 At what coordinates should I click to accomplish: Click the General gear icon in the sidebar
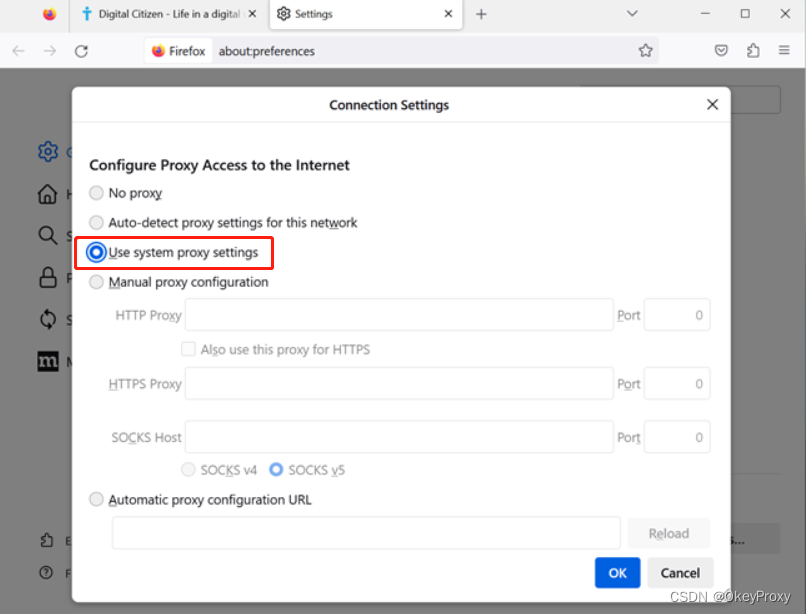[x=47, y=151]
